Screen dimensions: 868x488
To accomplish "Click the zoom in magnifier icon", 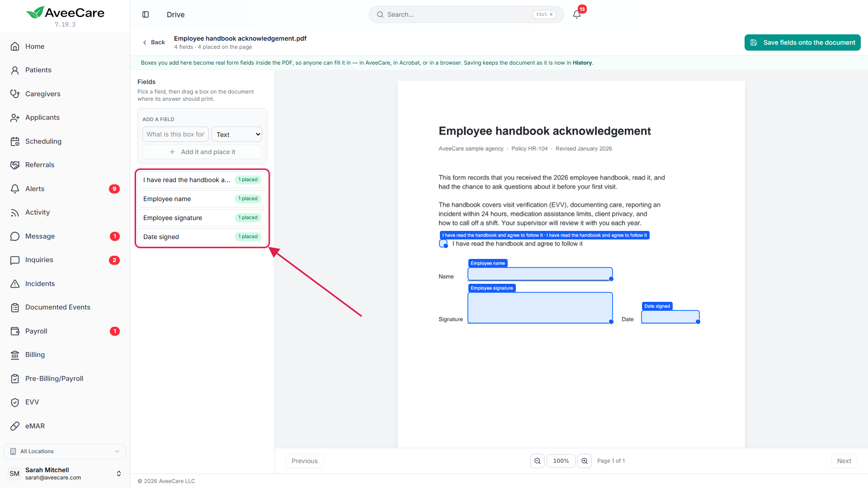I will pyautogui.click(x=585, y=461).
